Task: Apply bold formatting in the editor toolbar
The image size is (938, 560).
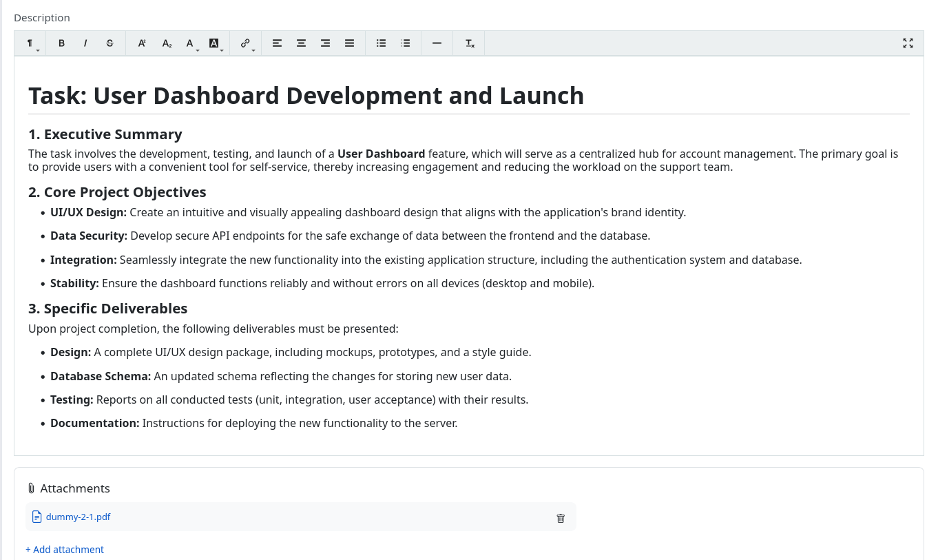Action: click(x=61, y=43)
